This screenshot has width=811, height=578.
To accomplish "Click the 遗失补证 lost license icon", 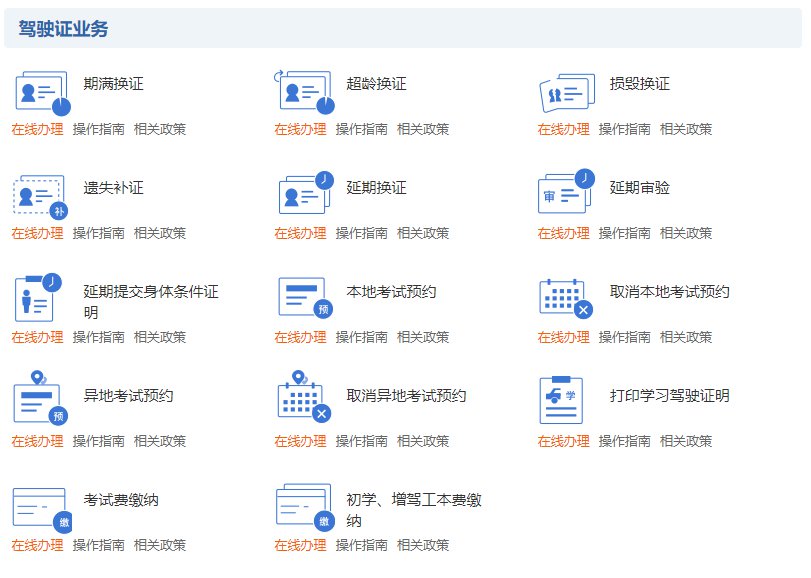I will (x=42, y=195).
